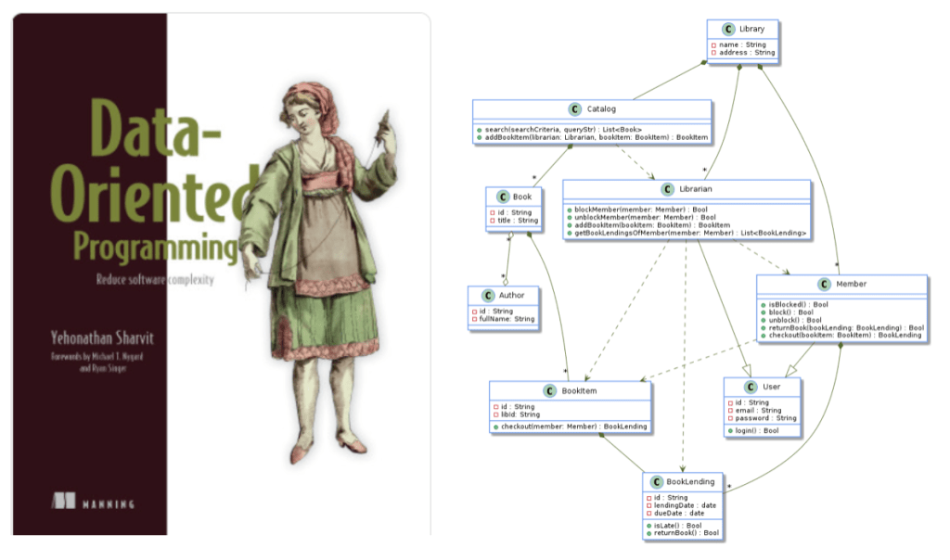The height and width of the screenshot is (560, 950).
Task: Click the Manning publisher logo
Action: 94,503
